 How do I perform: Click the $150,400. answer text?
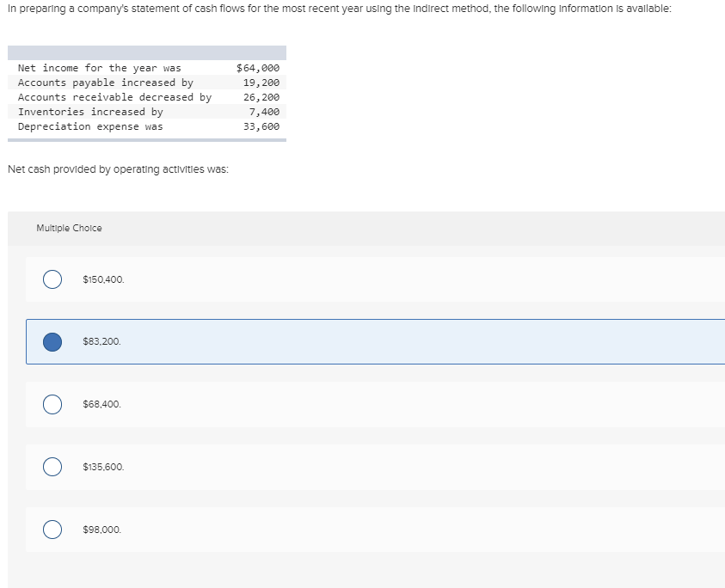point(103,279)
